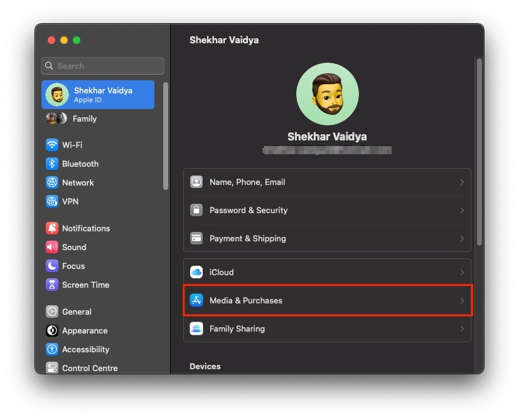The image size is (519, 420).
Task: Click the Family Sharing icon
Action: point(196,328)
